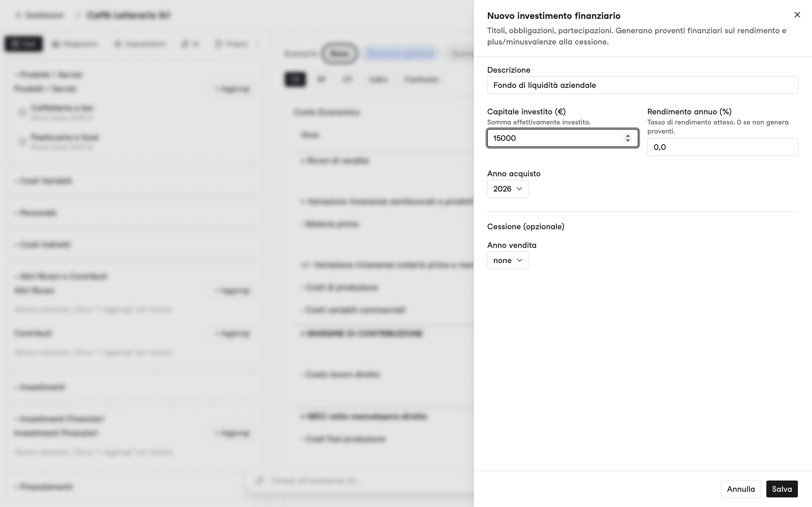Close the Nuovo investimento finanziario panel
The image size is (812, 507).
click(x=797, y=15)
